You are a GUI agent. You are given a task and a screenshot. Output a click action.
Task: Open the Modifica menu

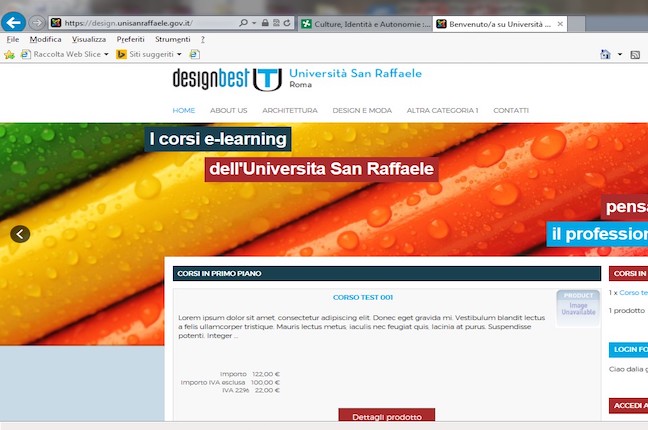tap(45, 39)
